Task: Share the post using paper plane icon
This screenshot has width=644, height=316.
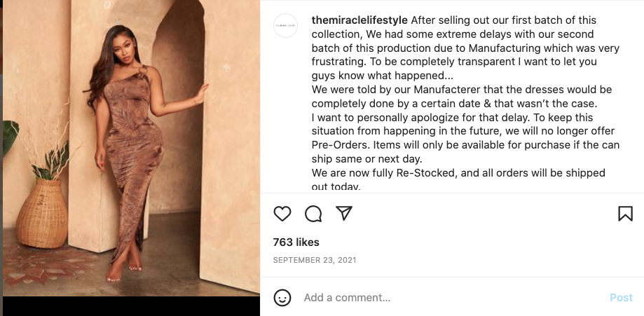Action: 343,214
